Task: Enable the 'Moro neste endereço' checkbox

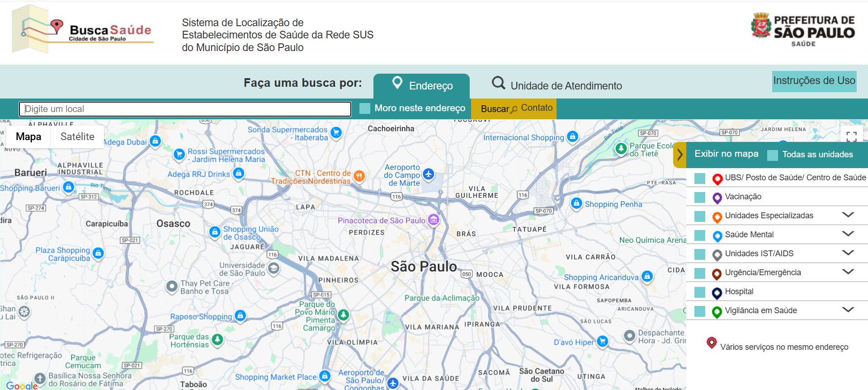Action: [364, 108]
